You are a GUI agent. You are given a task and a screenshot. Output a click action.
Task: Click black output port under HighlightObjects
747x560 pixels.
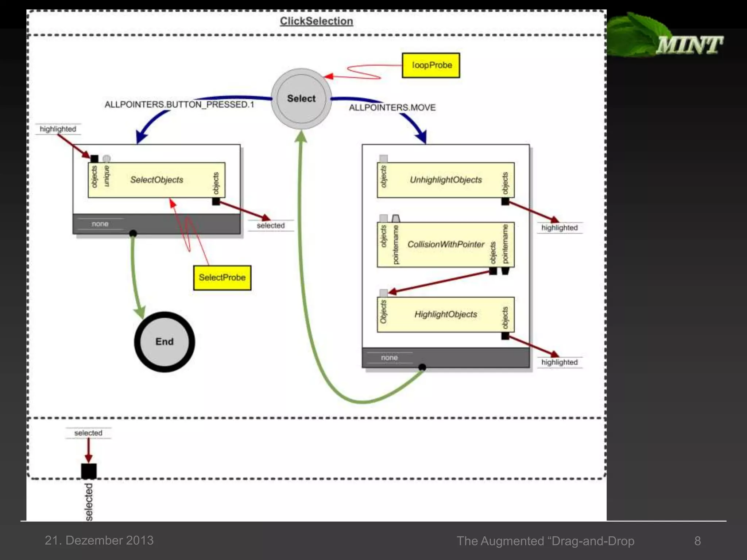tap(505, 336)
